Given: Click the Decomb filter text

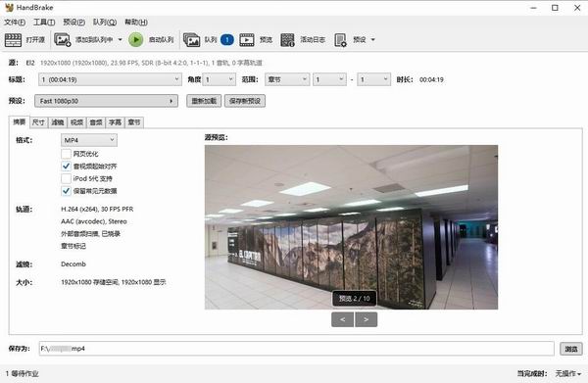Looking at the screenshot, I should point(73,264).
